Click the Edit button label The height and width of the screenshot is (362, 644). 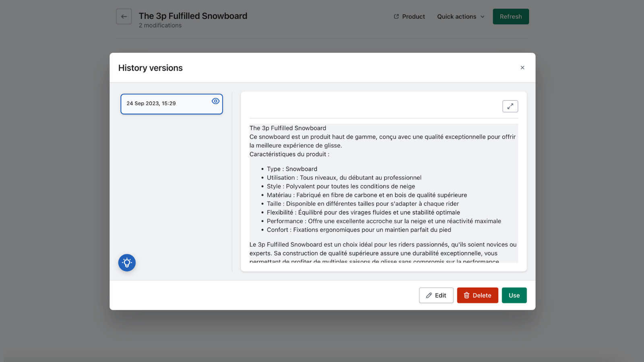tap(440, 295)
